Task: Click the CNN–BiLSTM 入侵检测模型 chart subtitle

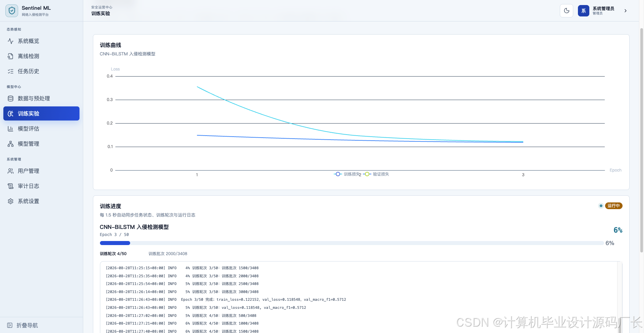Action: (x=127, y=54)
